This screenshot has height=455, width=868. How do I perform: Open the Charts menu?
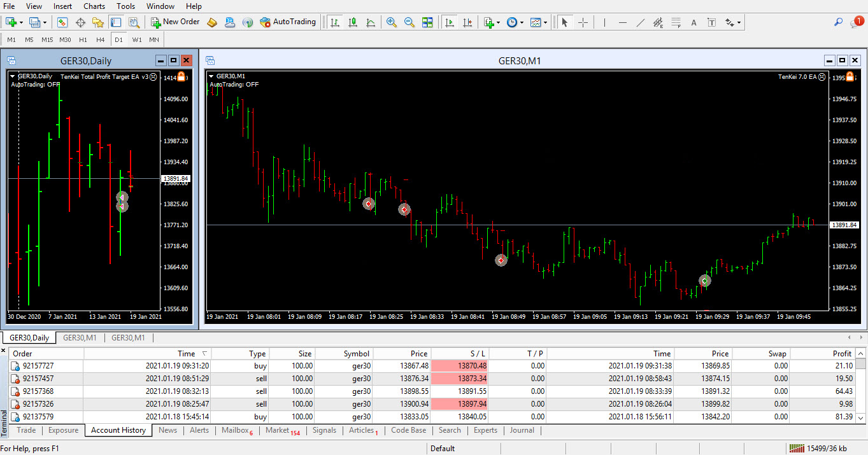pyautogui.click(x=94, y=6)
